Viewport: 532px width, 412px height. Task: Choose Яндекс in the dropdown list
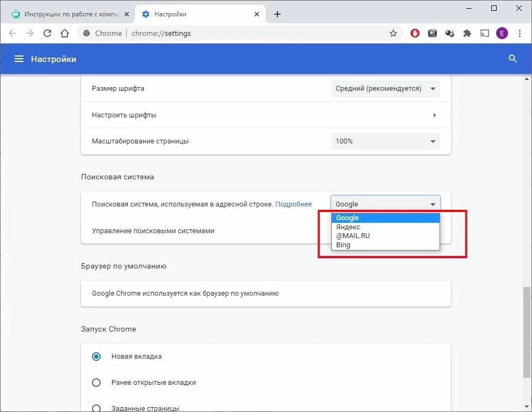pos(386,227)
